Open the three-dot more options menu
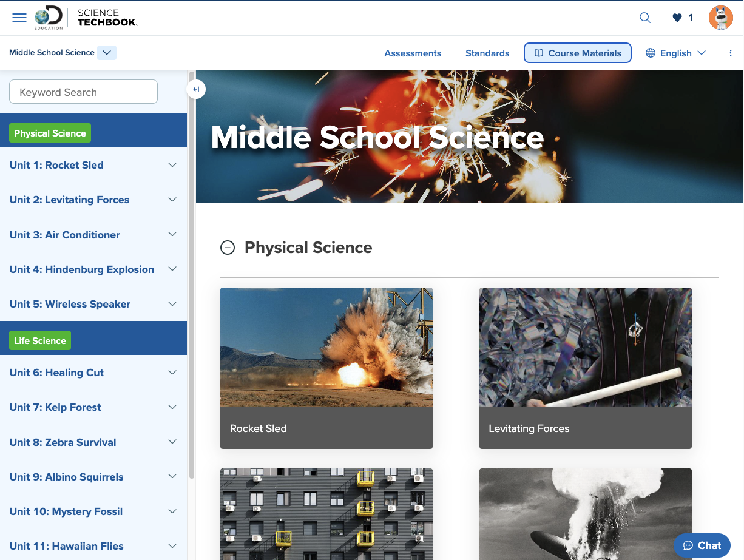The height and width of the screenshot is (560, 744). (x=731, y=53)
